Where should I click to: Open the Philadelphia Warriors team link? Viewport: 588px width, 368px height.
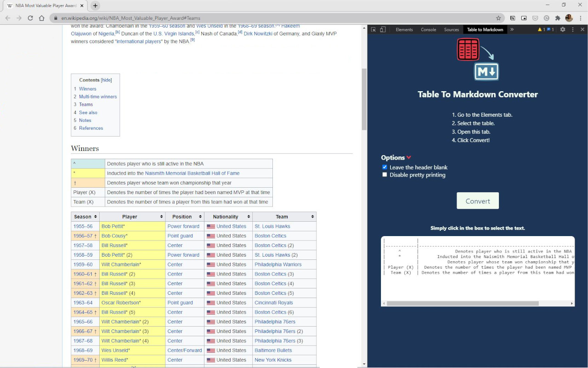(x=278, y=264)
